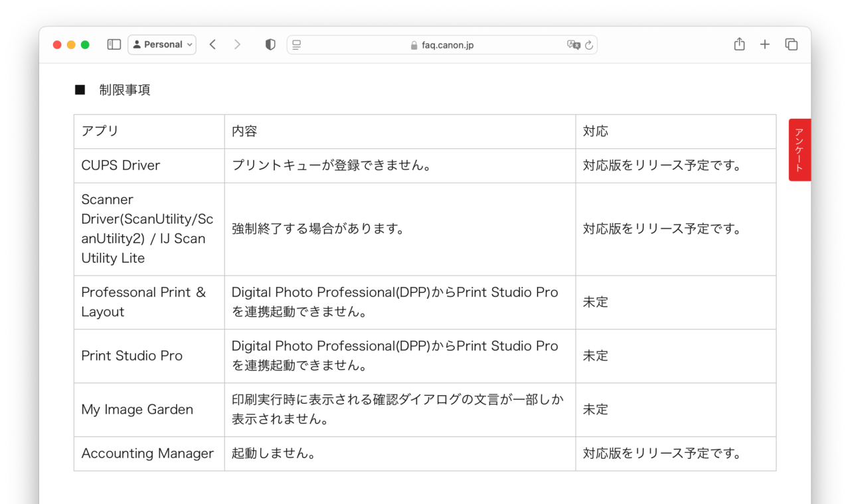This screenshot has height=504, width=850.
Task: Click 未定 in Print Studio Pro row
Action: click(x=596, y=356)
